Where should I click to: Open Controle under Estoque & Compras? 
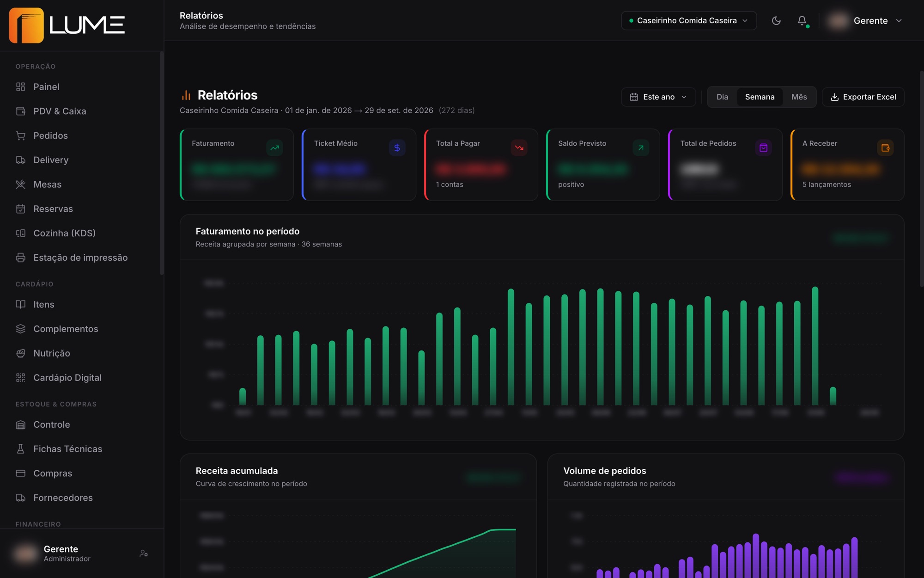tap(52, 425)
